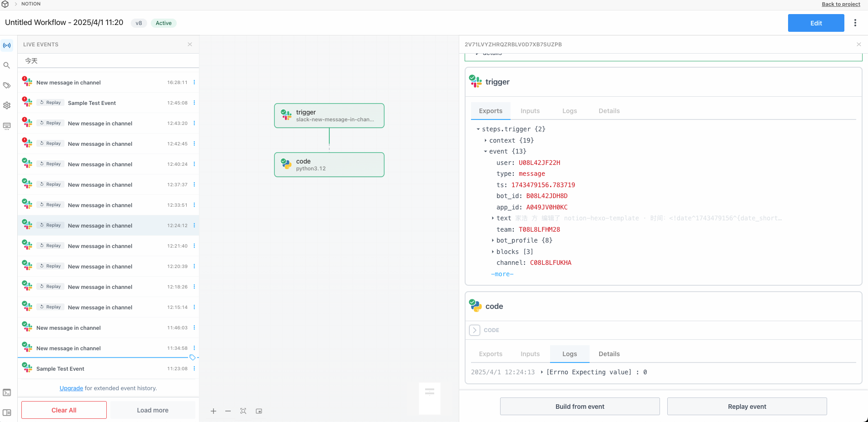The height and width of the screenshot is (422, 868).
Task: Replay the 12:43:20 channel message event
Action: tap(50, 123)
